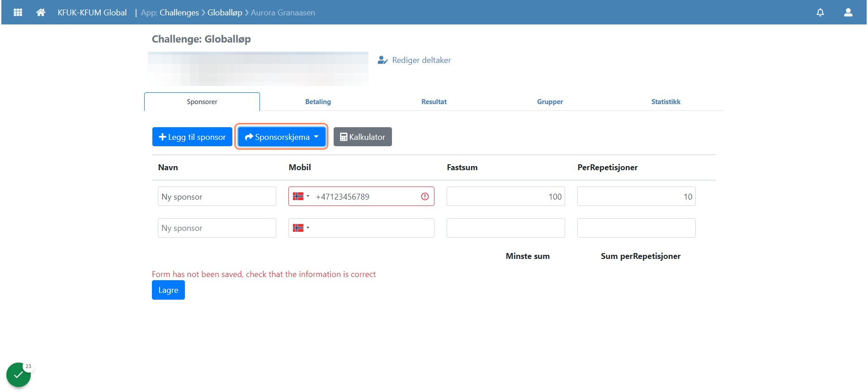Switch to the Betaling tab
The image size is (868, 392).
318,102
